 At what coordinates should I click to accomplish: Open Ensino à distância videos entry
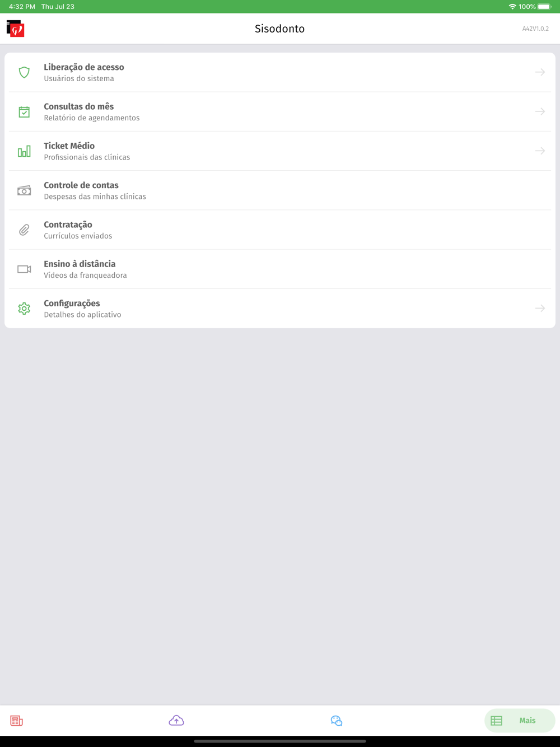pyautogui.click(x=280, y=269)
